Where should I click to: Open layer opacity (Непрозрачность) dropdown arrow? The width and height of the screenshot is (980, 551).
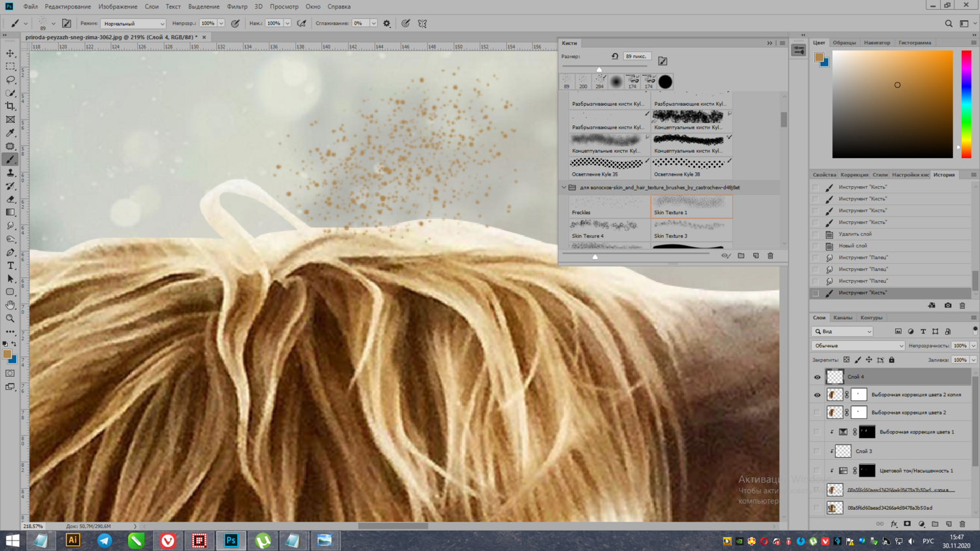(973, 346)
